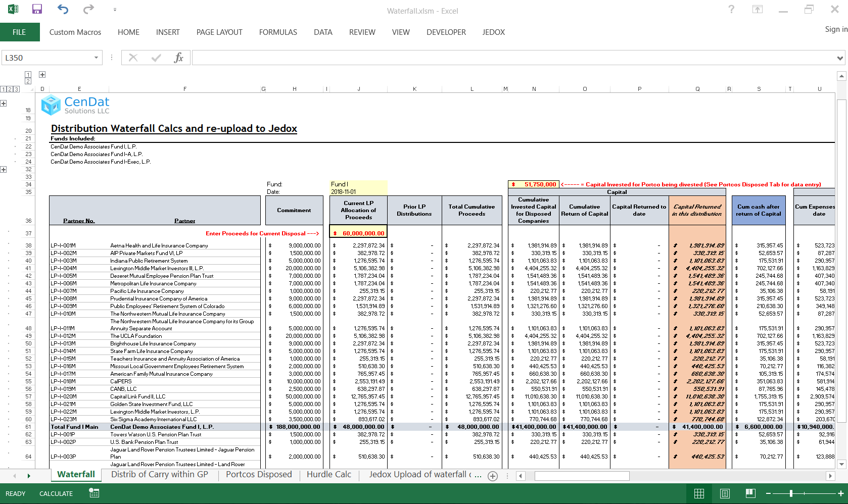The image size is (848, 504).
Task: Click the Save icon in the title bar
Action: (37, 9)
